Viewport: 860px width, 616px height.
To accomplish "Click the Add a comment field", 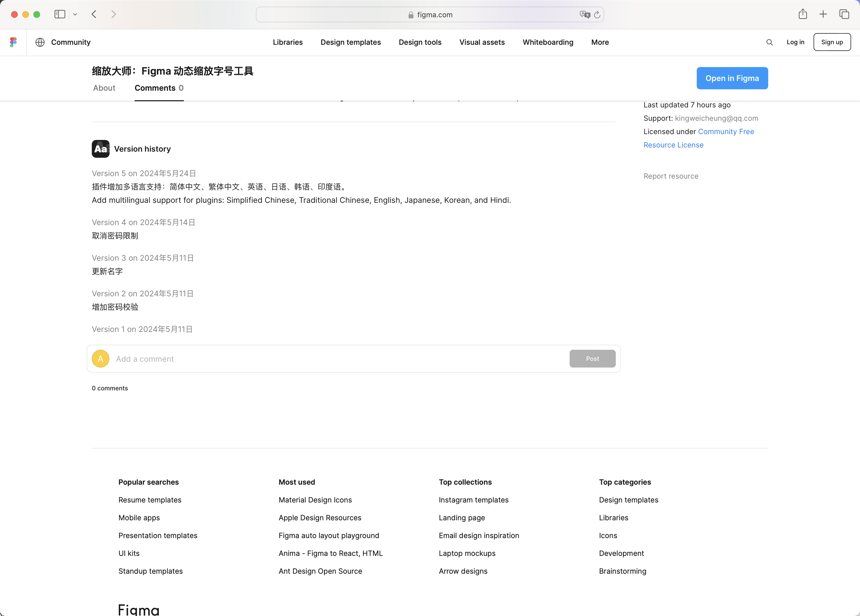I will click(x=339, y=358).
